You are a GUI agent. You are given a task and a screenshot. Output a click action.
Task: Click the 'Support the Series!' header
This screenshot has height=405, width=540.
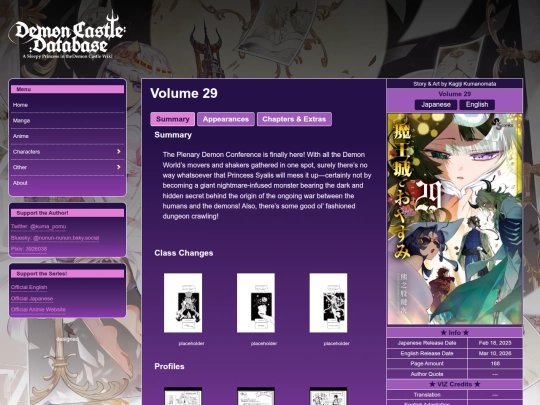(x=67, y=274)
